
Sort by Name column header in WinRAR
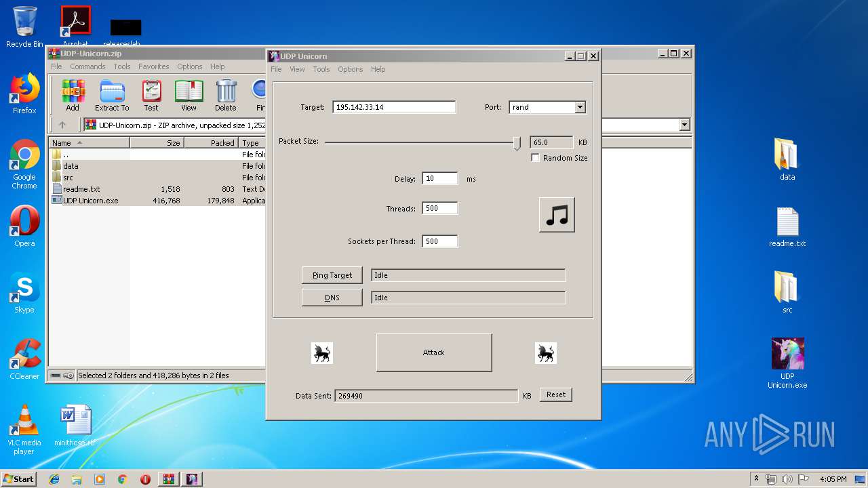click(x=90, y=143)
